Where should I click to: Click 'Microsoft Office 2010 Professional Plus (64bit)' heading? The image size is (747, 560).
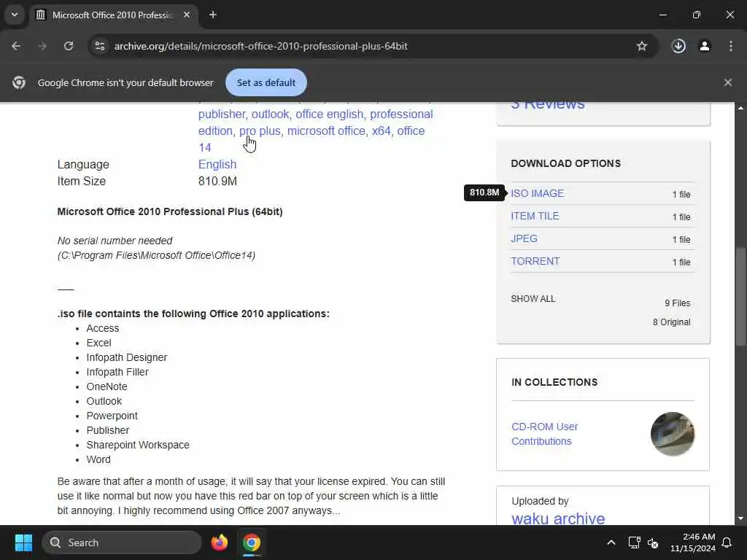pos(170,211)
